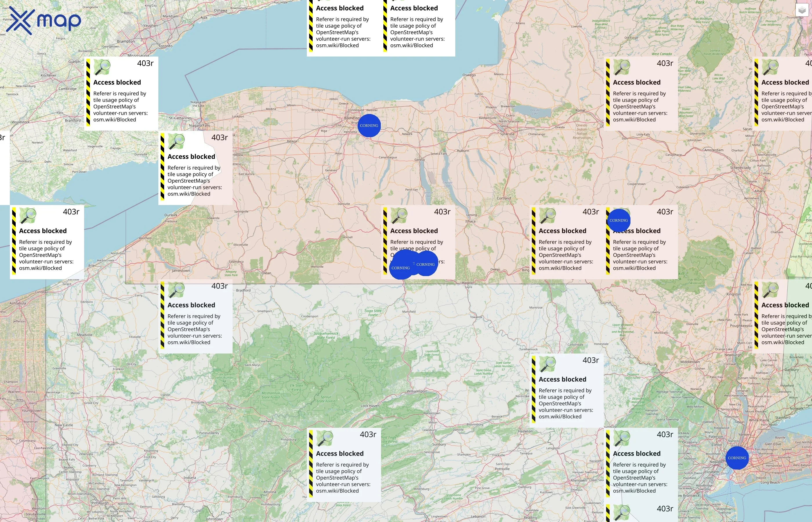The width and height of the screenshot is (812, 522).
Task: Click the 'Cooperstown' map label
Action: 637,184
